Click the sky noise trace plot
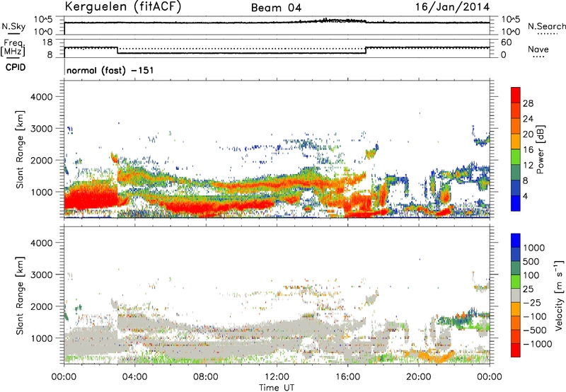This screenshot has height=392, width=566. (x=277, y=25)
